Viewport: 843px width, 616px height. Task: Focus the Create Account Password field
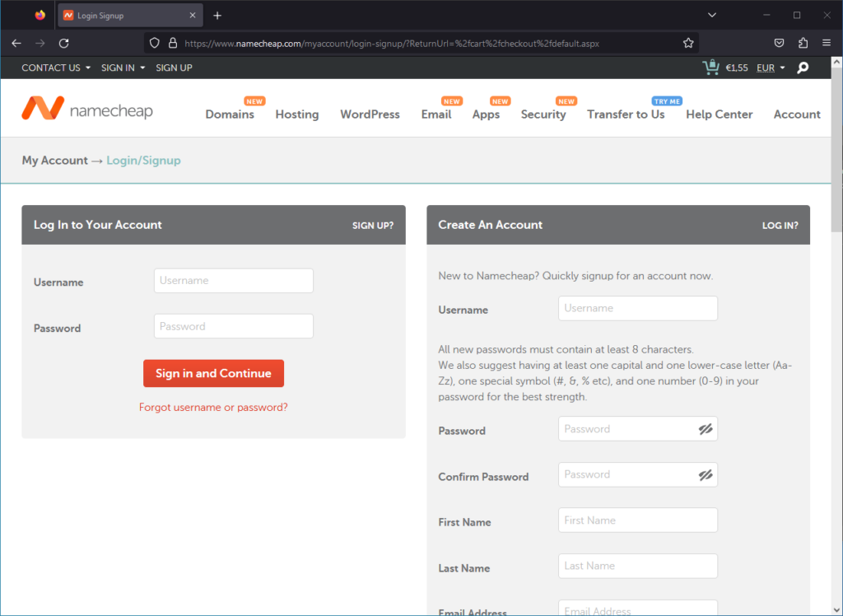coord(638,429)
